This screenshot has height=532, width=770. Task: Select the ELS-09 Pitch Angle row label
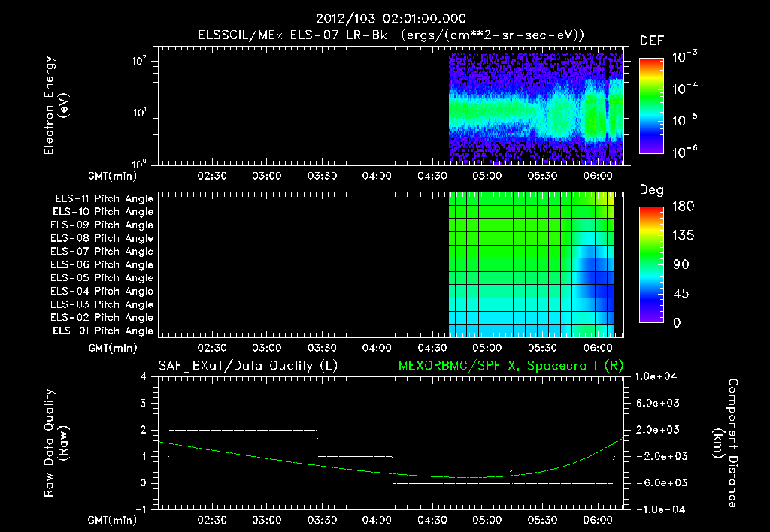[x=102, y=225]
